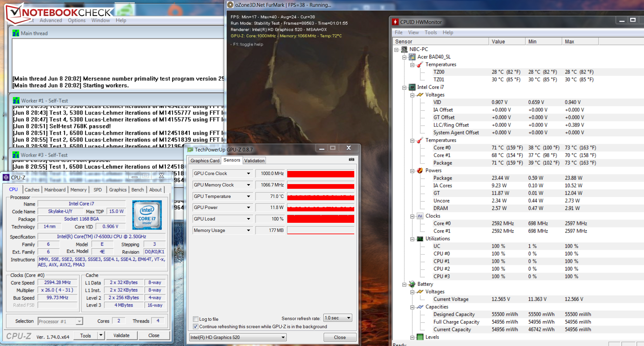The width and height of the screenshot is (644, 346).
Task: Open the GPU Temperature sensor dropdown
Action: [x=249, y=197]
